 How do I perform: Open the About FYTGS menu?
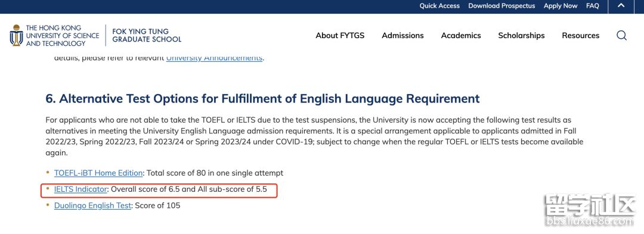tap(340, 36)
